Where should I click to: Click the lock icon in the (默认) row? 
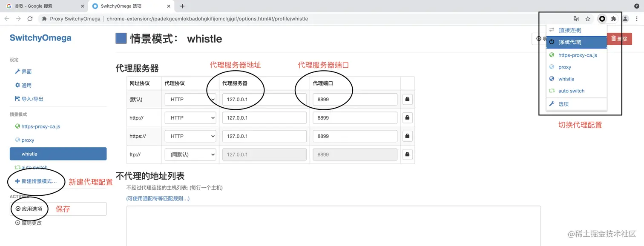[x=408, y=100]
